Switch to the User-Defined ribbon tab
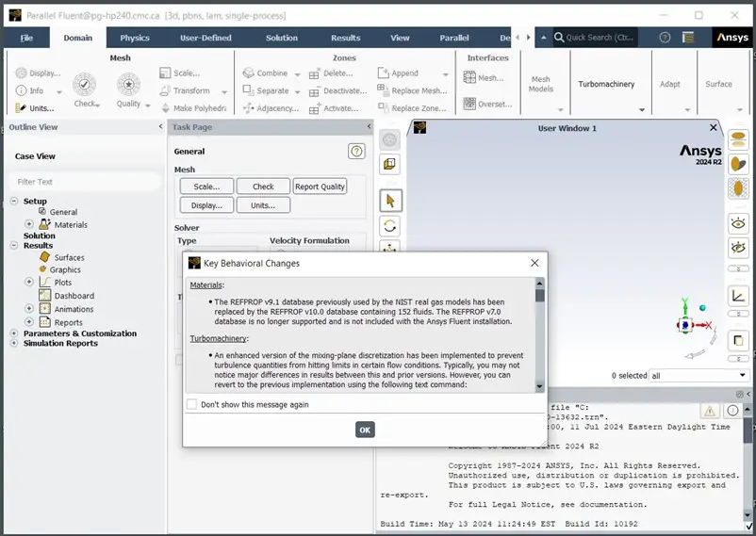Viewport: 756px width, 536px height. pos(205,38)
